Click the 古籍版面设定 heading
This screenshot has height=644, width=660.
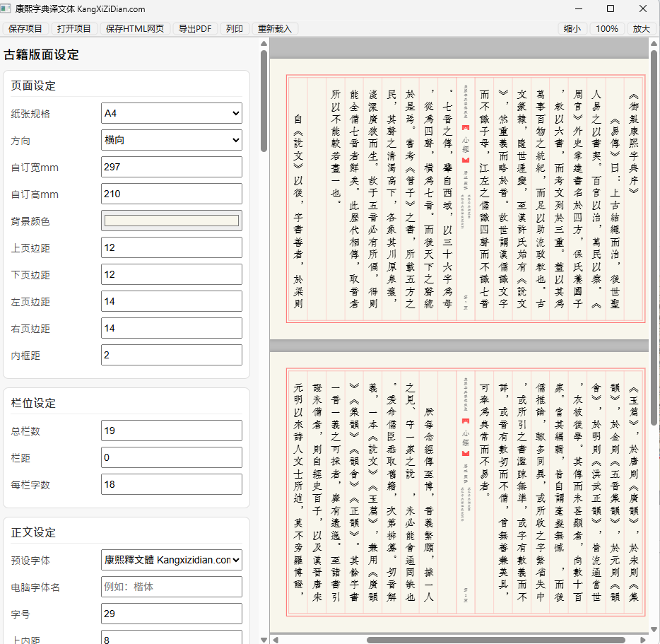click(x=41, y=54)
